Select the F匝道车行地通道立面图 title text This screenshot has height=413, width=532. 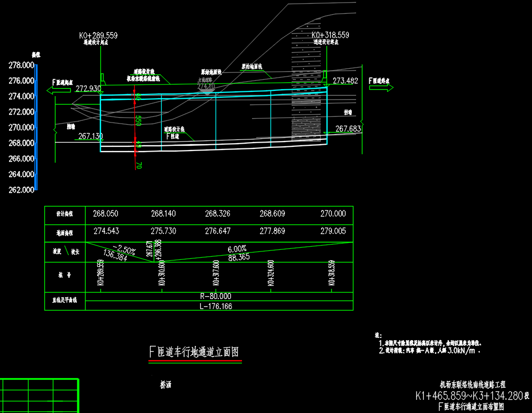pyautogui.click(x=195, y=352)
